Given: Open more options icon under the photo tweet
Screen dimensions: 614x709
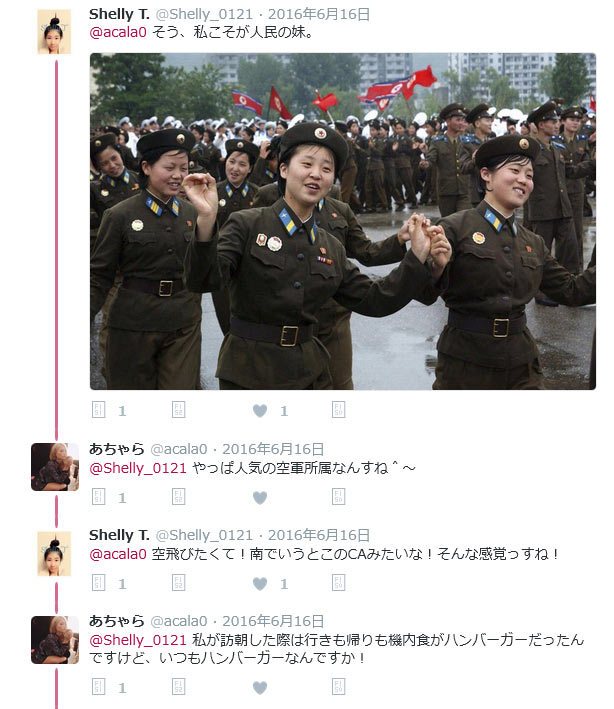Looking at the screenshot, I should 338,410.
